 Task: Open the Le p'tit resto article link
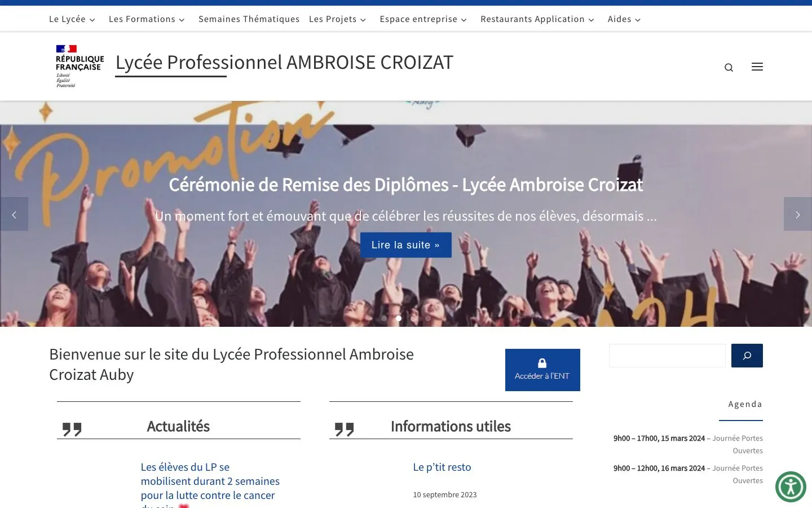tap(442, 467)
